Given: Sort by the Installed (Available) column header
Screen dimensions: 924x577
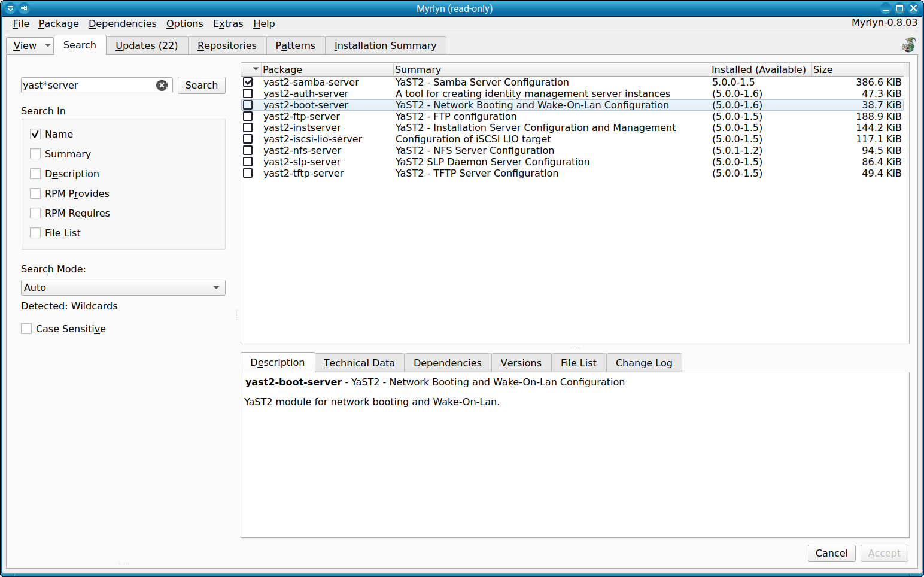Looking at the screenshot, I should 761,69.
